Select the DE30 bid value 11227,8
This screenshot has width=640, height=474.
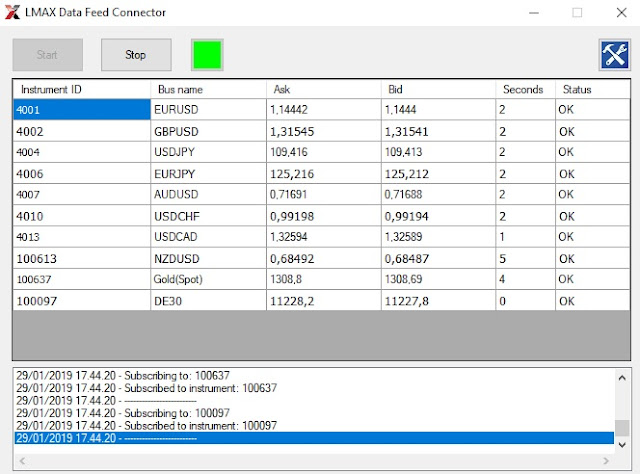coord(438,301)
